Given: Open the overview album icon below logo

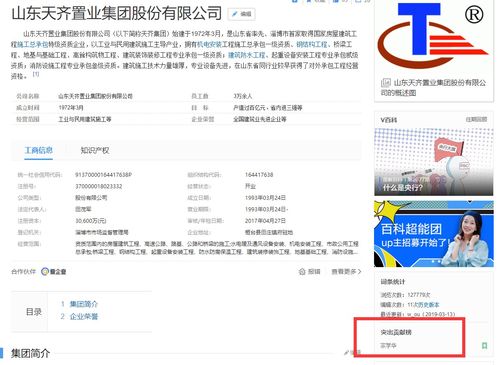Looking at the screenshot, I should coord(386,82).
